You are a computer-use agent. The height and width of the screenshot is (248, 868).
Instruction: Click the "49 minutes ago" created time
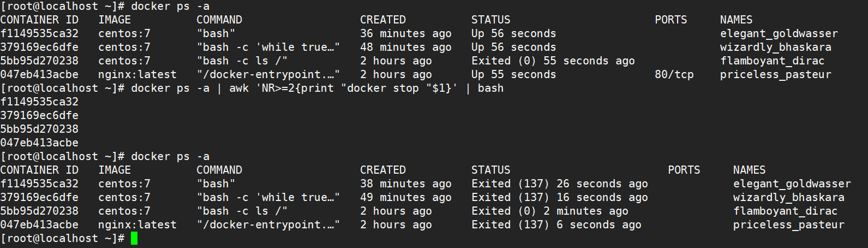point(405,198)
